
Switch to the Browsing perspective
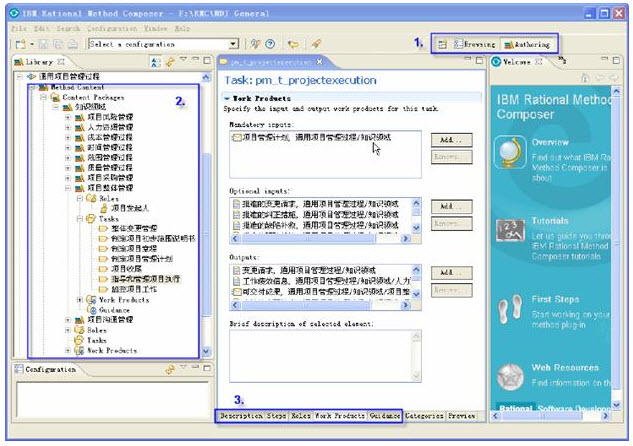475,44
